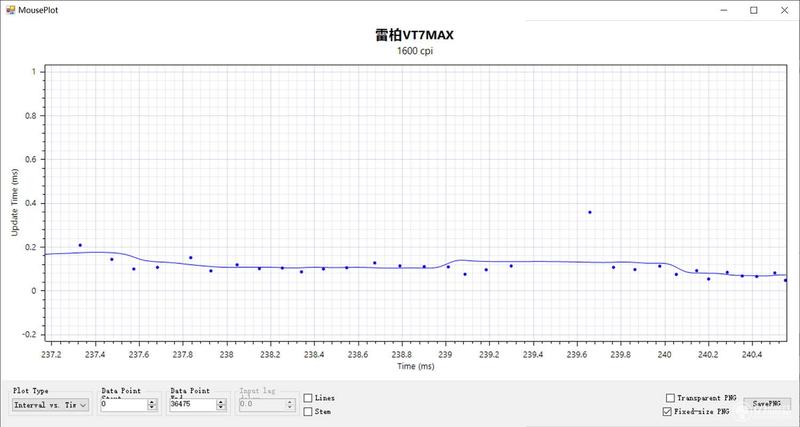Click the MousePlot app icon in title bar
The width and height of the screenshot is (800, 427).
[x=10, y=10]
